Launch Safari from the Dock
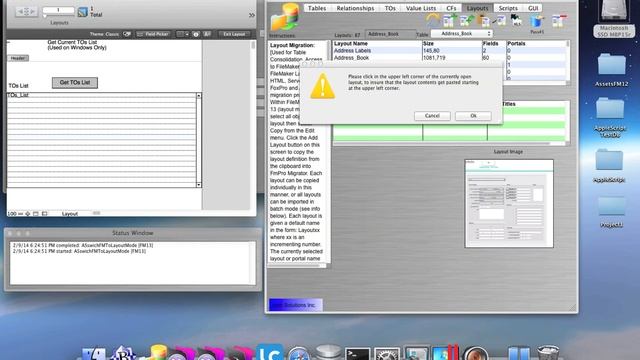This screenshot has height=360, width=640. (299, 353)
